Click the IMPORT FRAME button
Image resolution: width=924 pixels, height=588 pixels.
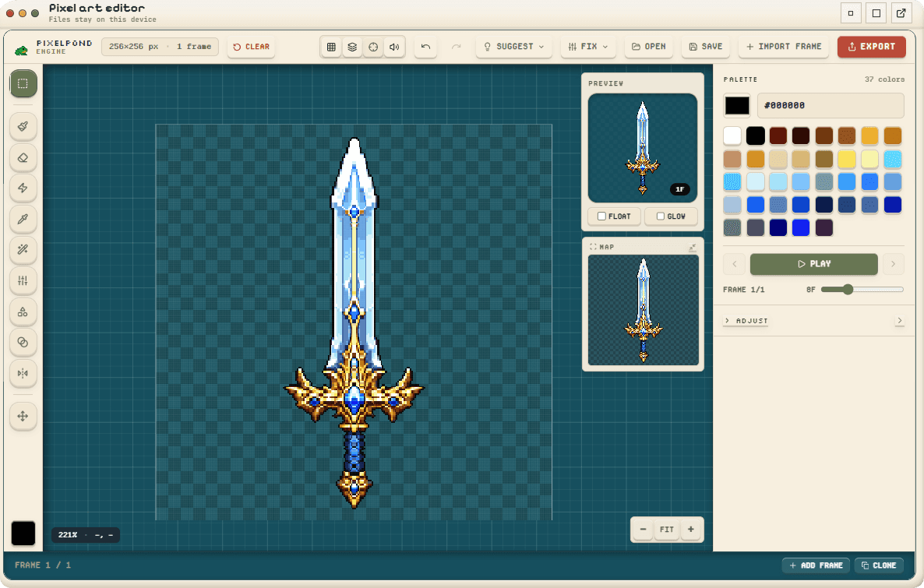click(783, 47)
